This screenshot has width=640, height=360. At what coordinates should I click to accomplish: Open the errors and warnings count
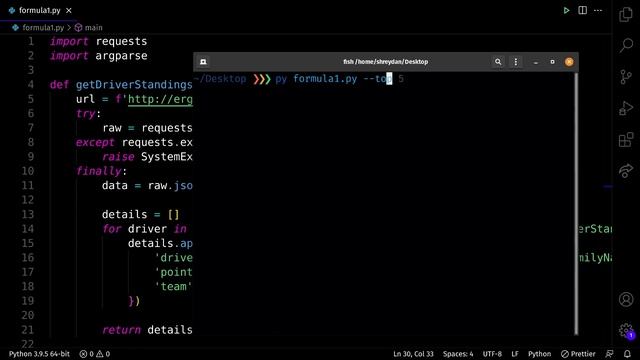[x=95, y=354]
